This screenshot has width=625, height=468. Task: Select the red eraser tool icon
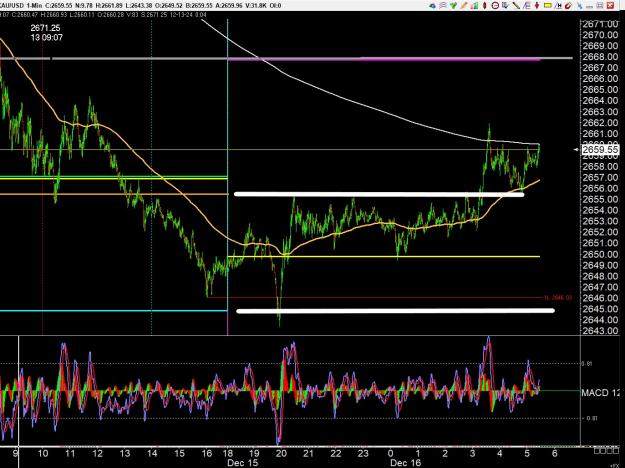click(568, 6)
